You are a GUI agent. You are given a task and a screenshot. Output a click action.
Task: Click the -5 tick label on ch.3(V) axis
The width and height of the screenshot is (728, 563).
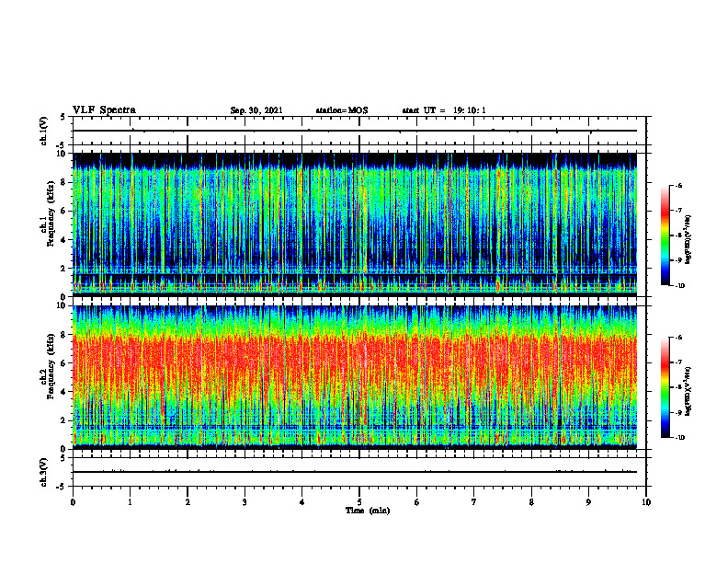63,487
